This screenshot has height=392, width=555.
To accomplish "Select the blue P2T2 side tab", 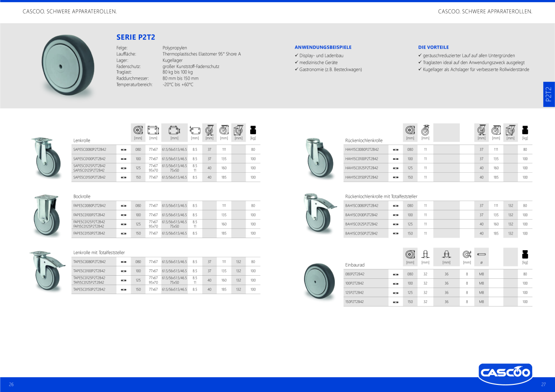I will pos(549,94).
